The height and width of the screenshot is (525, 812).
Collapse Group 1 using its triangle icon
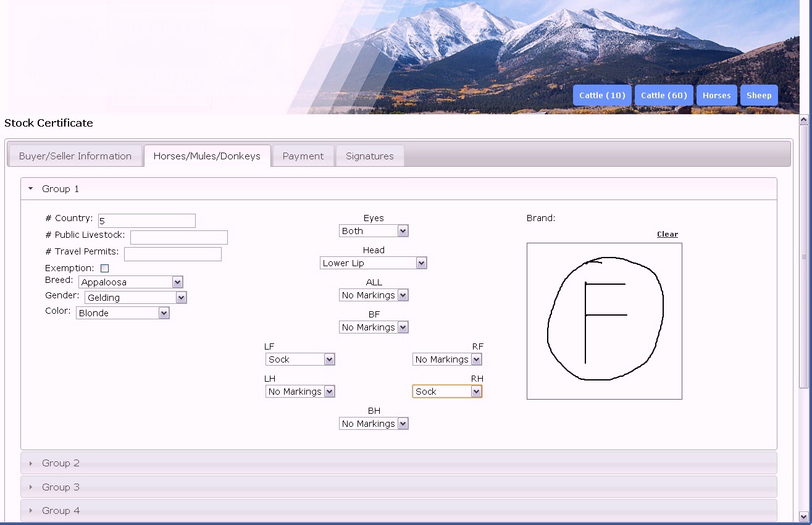[31, 189]
